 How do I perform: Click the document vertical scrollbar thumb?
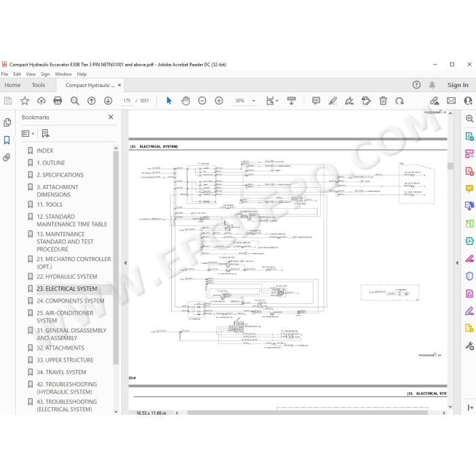tap(450, 166)
